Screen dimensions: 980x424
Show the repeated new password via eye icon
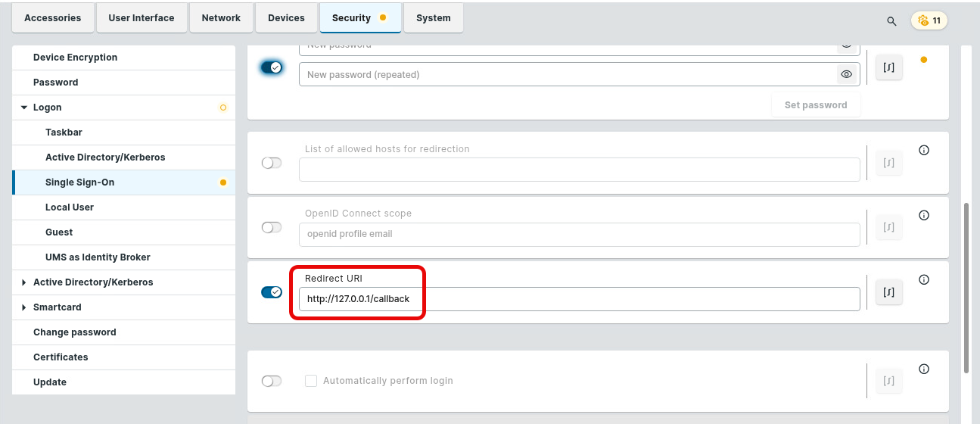(x=846, y=74)
